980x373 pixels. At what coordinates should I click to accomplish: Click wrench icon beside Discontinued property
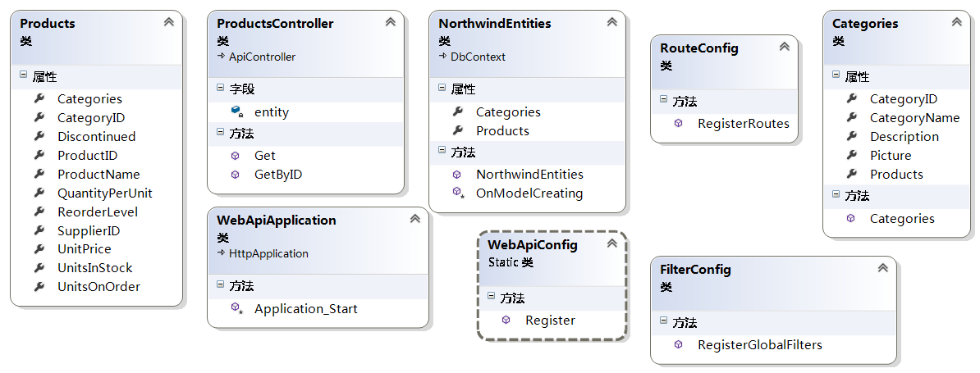click(39, 135)
